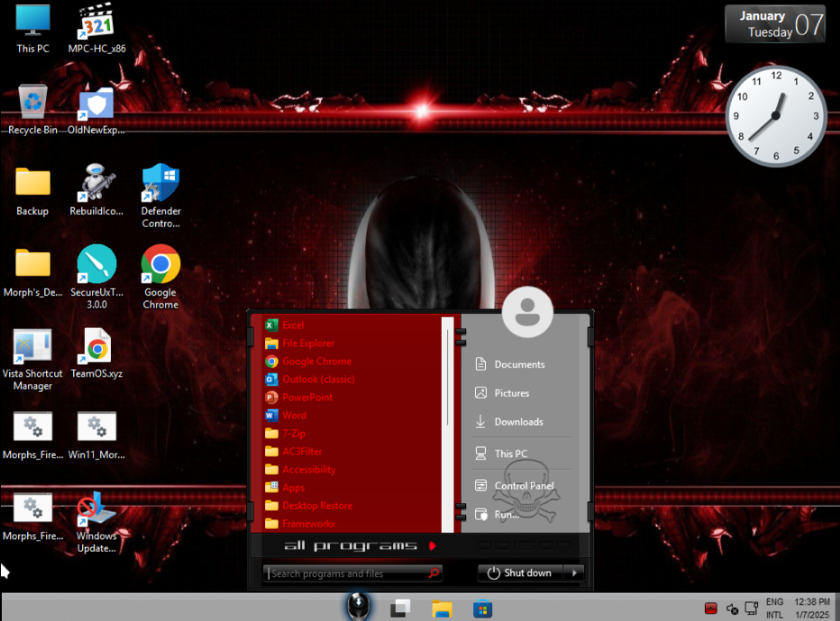The height and width of the screenshot is (621, 840).
Task: Click the taskbar clock showing 12:38 PM
Action: coord(812,608)
